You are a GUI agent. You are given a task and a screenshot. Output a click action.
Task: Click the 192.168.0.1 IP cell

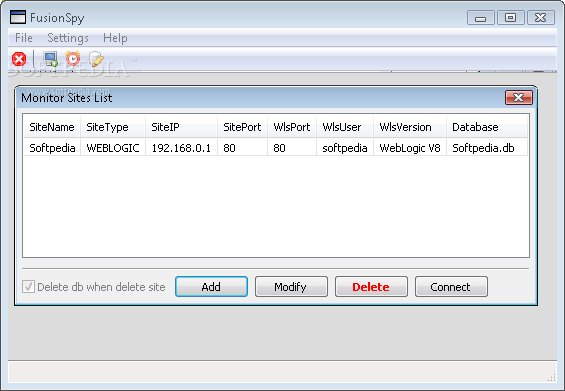pyautogui.click(x=181, y=148)
